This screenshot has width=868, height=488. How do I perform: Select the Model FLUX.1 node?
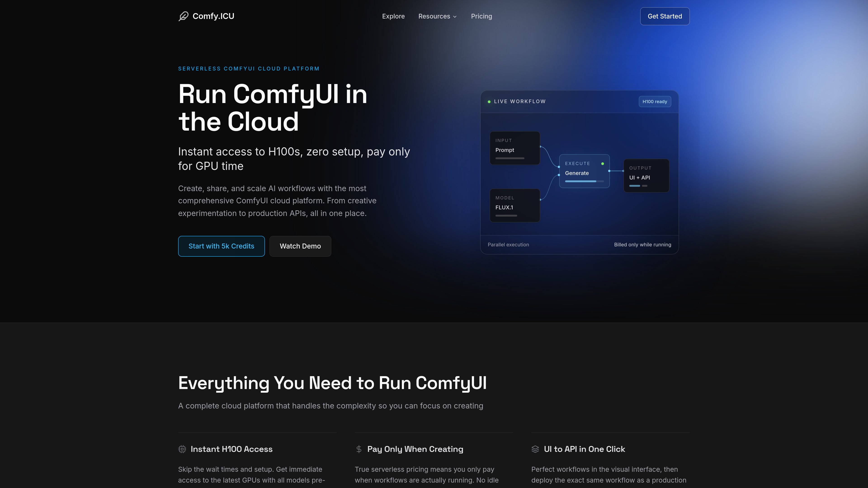pyautogui.click(x=514, y=205)
